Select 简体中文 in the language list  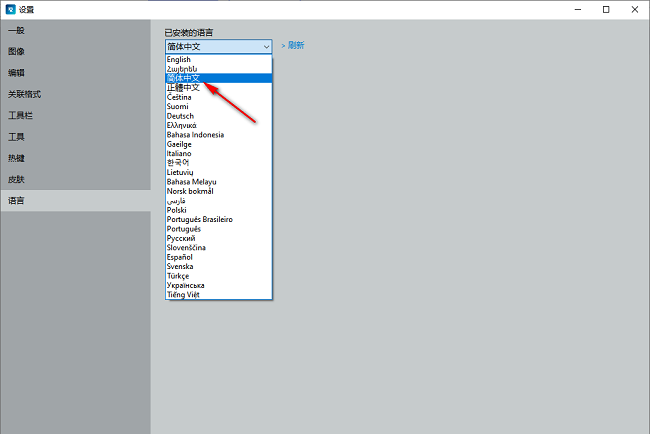[218, 78]
